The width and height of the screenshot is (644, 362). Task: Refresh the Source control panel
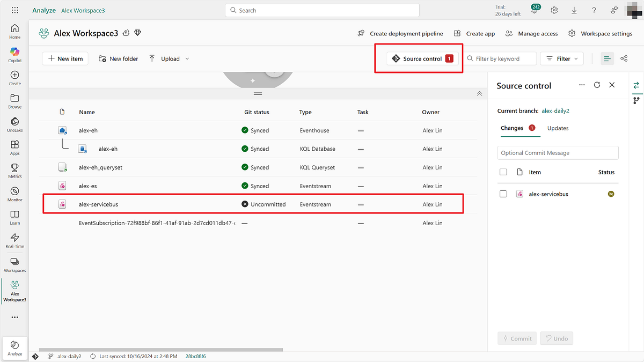(597, 85)
